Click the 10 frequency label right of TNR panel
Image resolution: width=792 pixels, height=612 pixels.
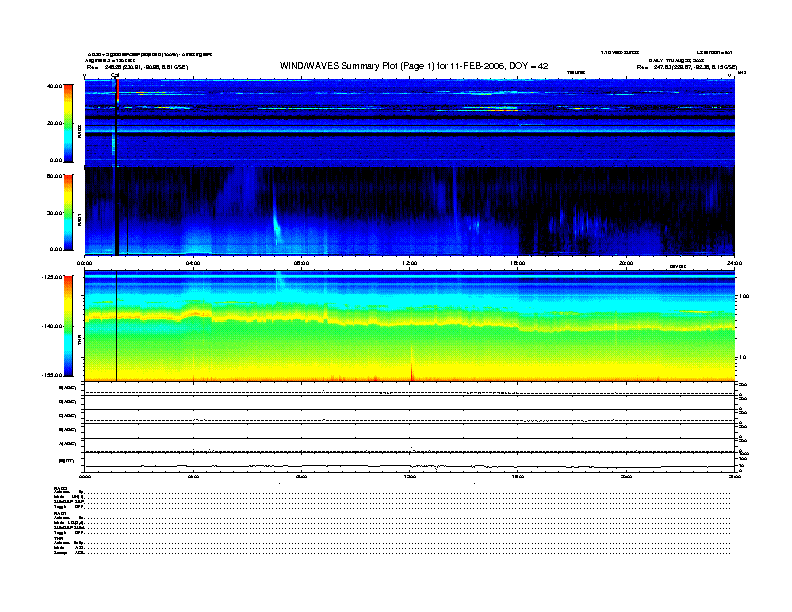click(x=742, y=358)
